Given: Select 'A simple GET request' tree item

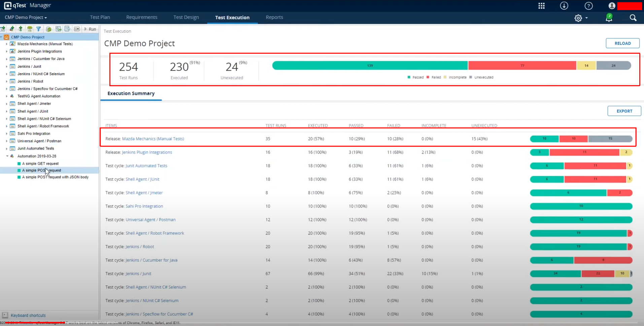Looking at the screenshot, I should 40,164.
